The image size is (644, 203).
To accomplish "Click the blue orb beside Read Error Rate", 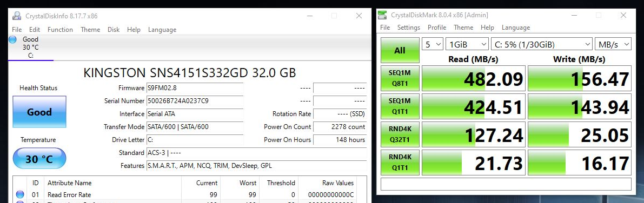I will point(19,194).
